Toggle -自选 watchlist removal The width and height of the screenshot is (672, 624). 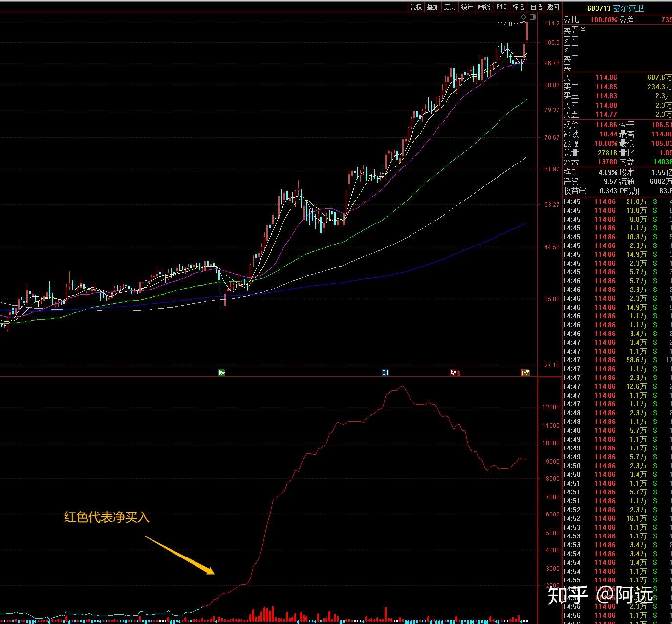[536, 7]
